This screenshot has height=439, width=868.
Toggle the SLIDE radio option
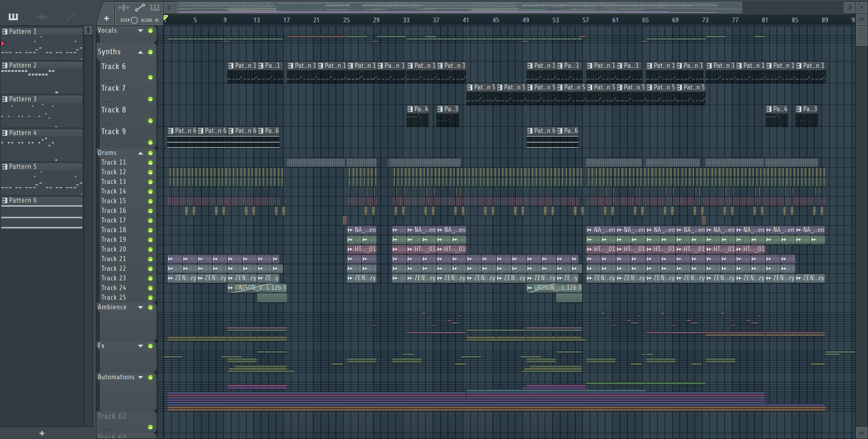(x=157, y=20)
